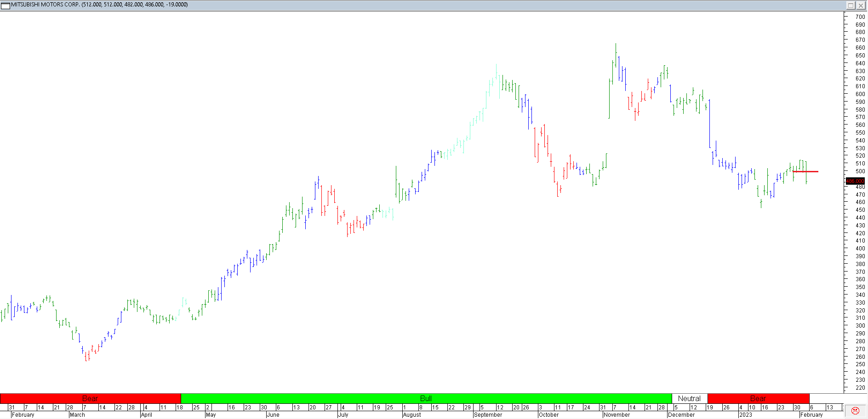Click the 600 price axis value
The height and width of the screenshot is (419, 868).
[x=860, y=94]
